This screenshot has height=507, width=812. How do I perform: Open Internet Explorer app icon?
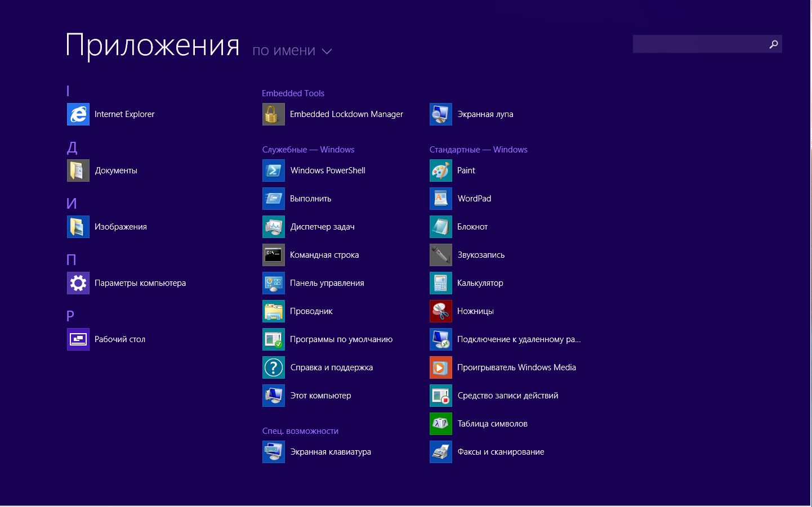(x=78, y=114)
